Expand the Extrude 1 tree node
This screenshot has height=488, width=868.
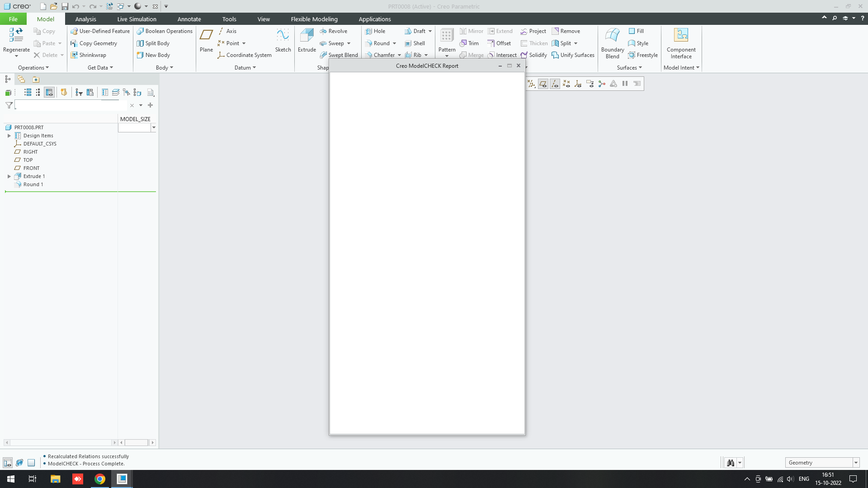click(x=9, y=176)
